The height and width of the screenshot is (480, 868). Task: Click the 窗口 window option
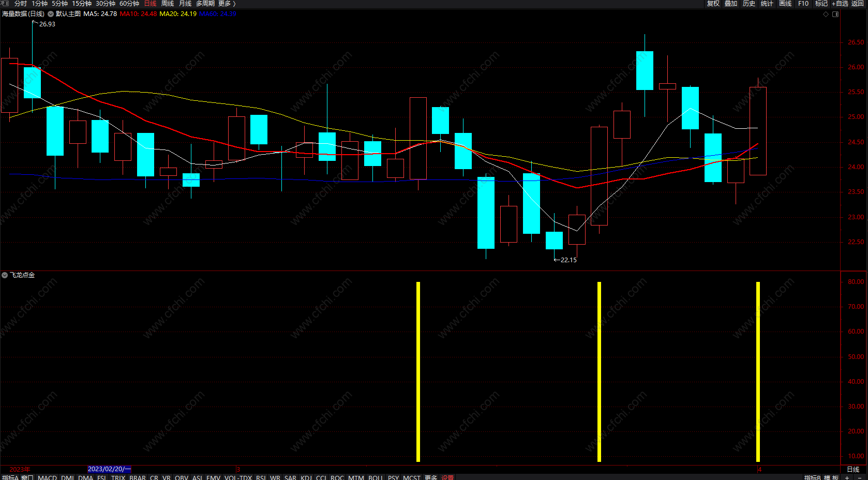click(x=27, y=477)
